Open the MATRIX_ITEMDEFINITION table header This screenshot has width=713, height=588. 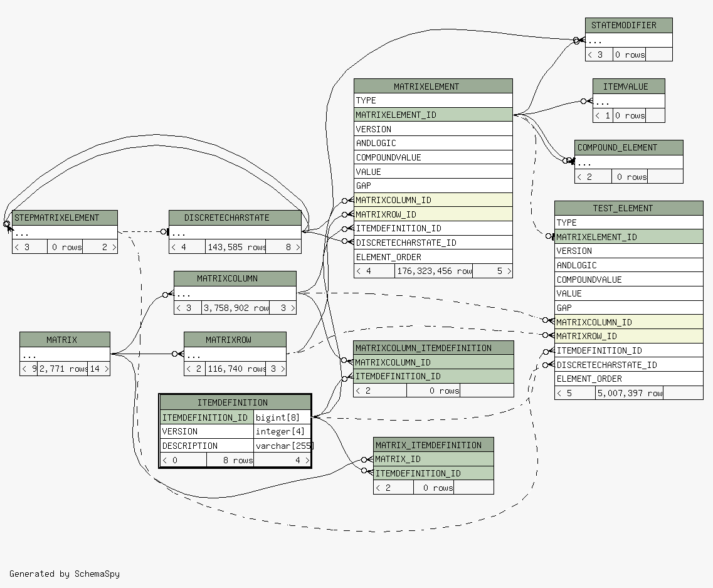(433, 445)
